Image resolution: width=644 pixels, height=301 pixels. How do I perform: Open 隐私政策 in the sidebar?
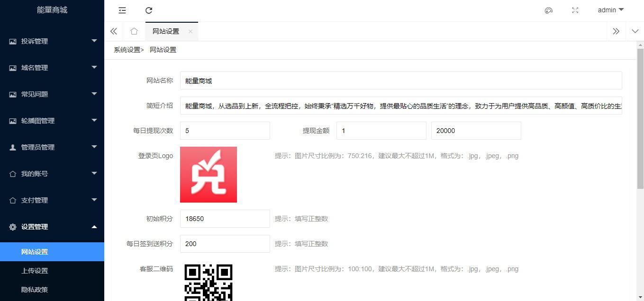[35, 290]
